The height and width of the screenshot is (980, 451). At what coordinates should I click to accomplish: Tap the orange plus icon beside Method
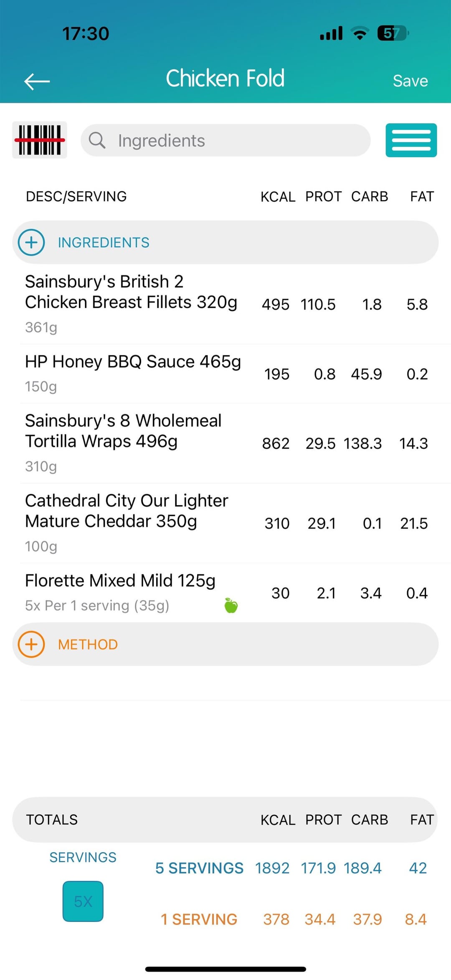(x=31, y=644)
